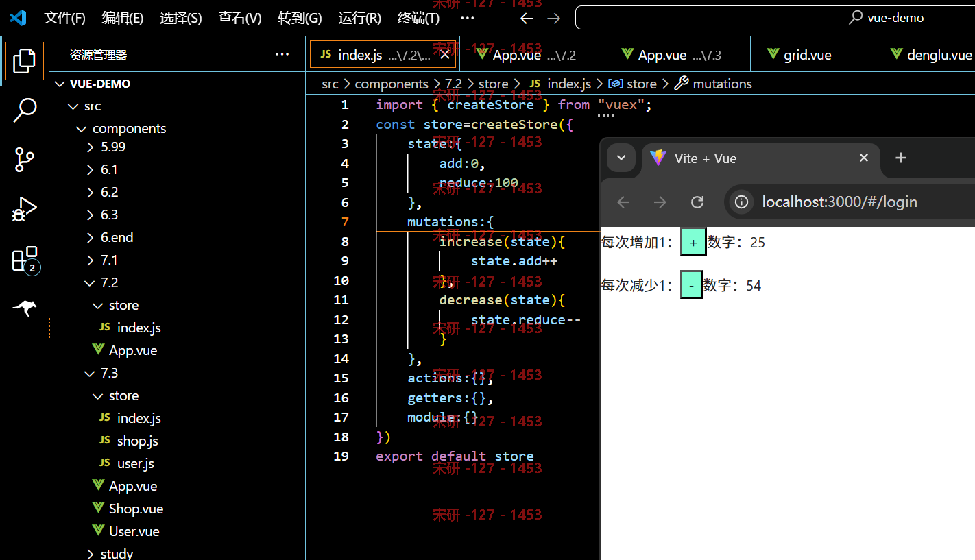
Task: Open the 查看(V) menu
Action: [x=240, y=18]
